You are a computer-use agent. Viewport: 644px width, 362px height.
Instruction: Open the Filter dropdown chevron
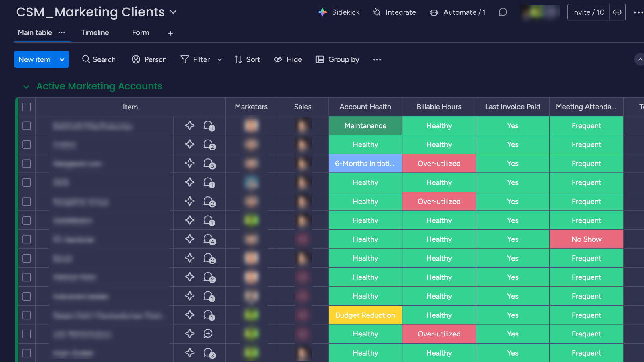[x=220, y=60]
